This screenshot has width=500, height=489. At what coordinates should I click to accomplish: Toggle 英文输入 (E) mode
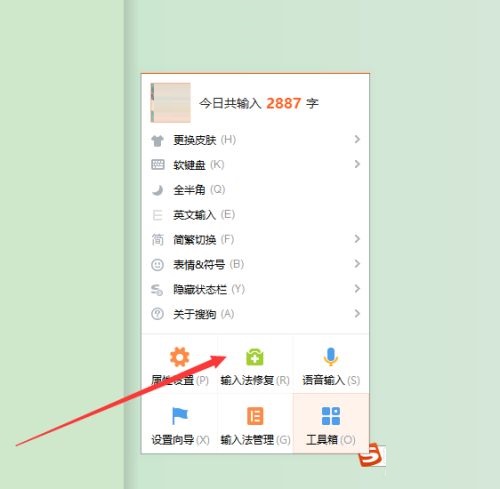[255, 215]
